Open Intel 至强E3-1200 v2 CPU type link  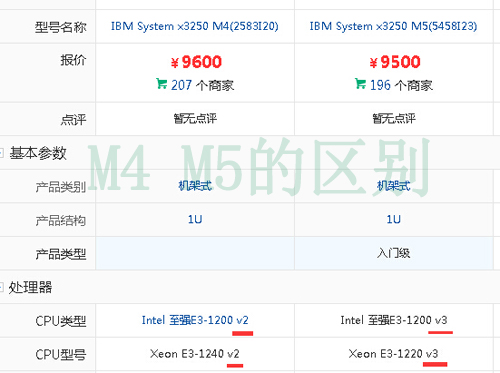coord(195,320)
